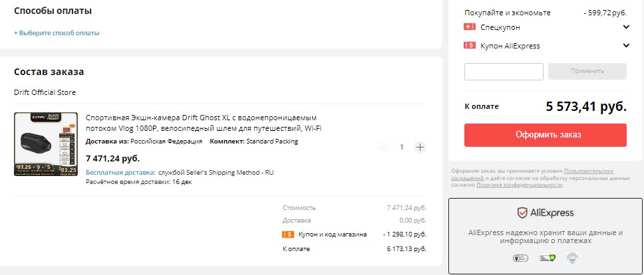This screenshot has height=275, width=644.
Task: Open the Выберите способ оплаты selector
Action: 57,33
